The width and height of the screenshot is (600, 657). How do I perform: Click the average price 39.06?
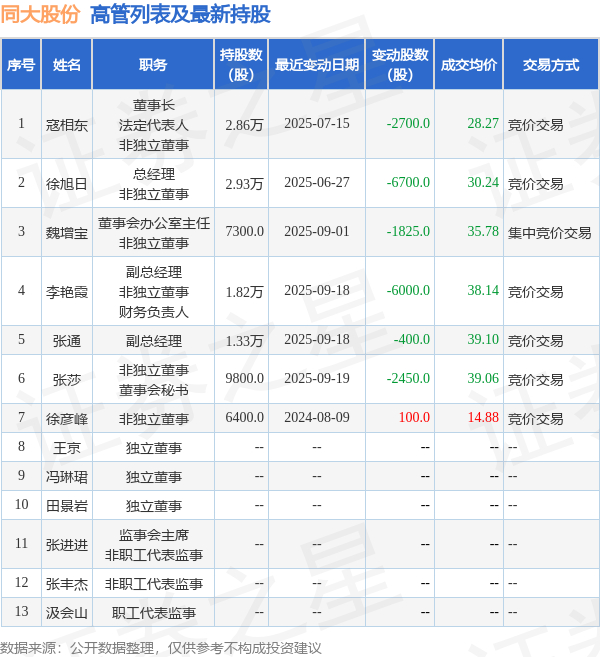tap(483, 378)
